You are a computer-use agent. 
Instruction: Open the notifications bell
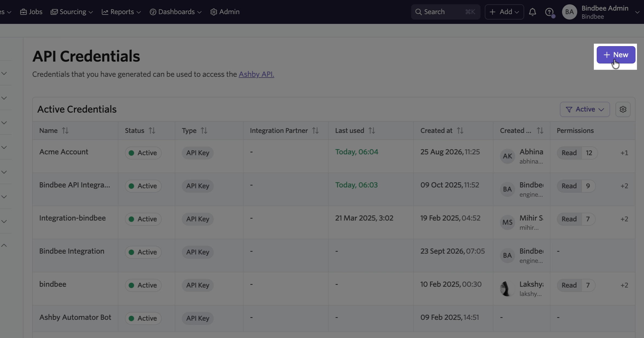coord(532,12)
